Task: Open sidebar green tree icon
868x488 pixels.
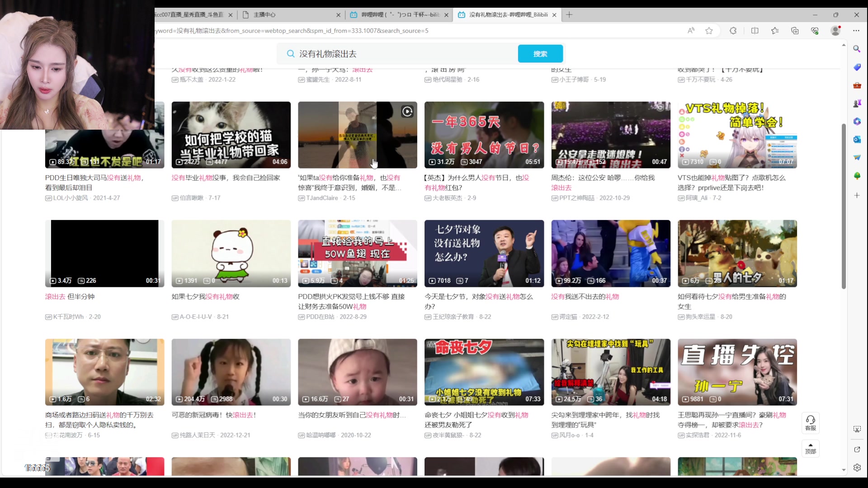Action: click(857, 176)
